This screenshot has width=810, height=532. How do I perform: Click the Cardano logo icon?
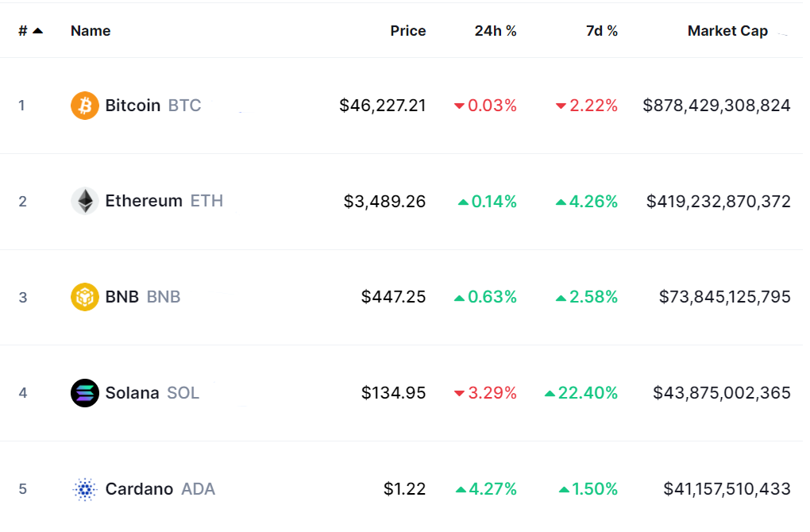[x=85, y=489]
